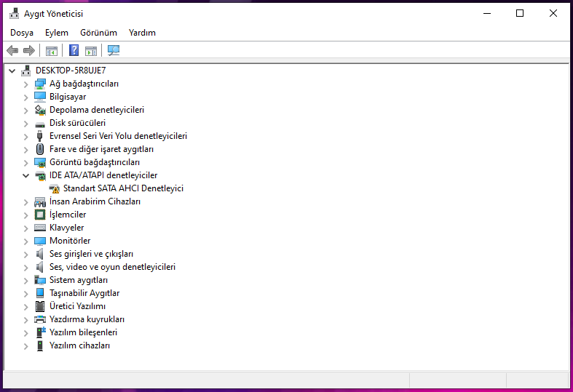Collapse the IDE ATA/ATAPI denetleyiciler branch

[25, 175]
